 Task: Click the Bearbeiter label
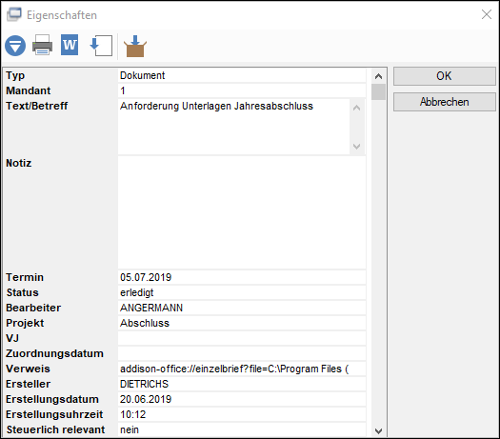[33, 308]
